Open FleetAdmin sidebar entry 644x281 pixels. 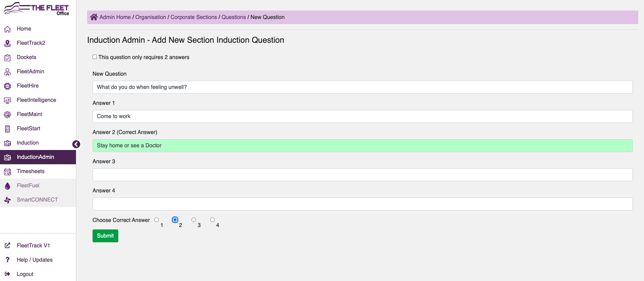coord(38,72)
